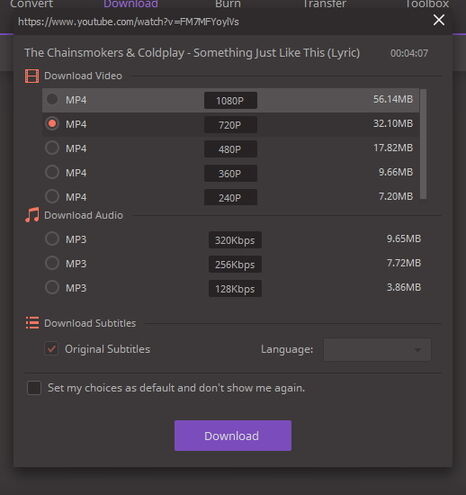This screenshot has height=495, width=466.
Task: Click the YouTube URL text
Action: pyautogui.click(x=128, y=22)
